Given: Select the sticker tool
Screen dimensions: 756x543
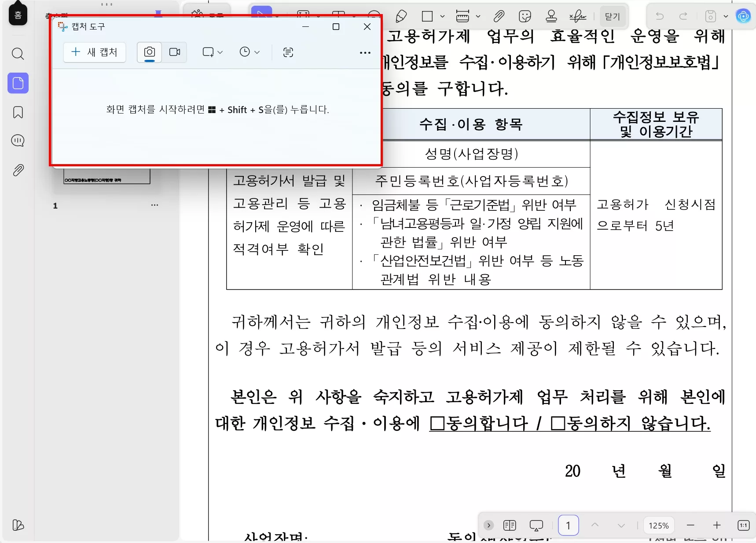Looking at the screenshot, I should 525,16.
